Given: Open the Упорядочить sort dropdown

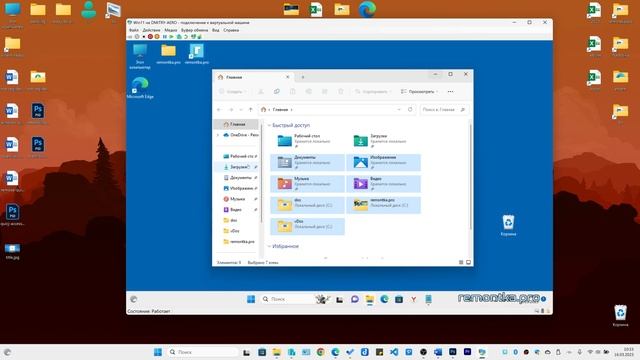Looking at the screenshot, I should click(373, 92).
